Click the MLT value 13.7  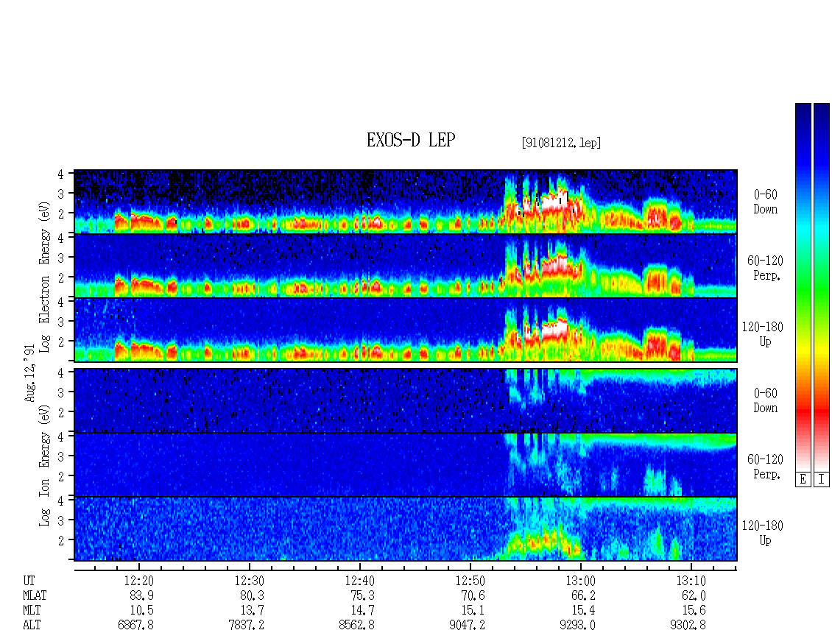pos(252,611)
